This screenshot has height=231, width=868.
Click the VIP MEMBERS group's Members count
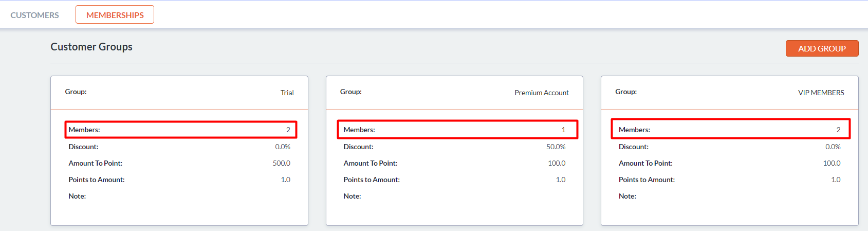coord(838,130)
